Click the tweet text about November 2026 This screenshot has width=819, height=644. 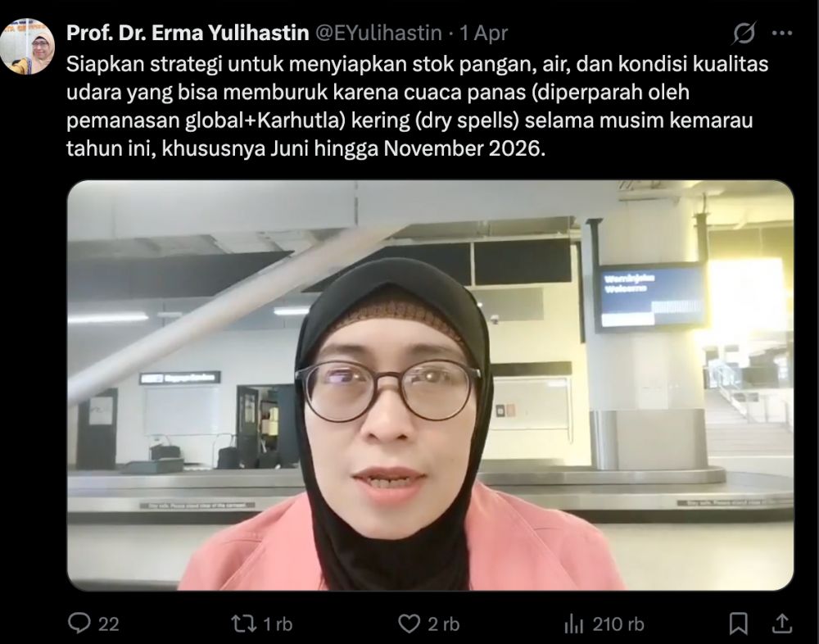pyautogui.click(x=417, y=107)
